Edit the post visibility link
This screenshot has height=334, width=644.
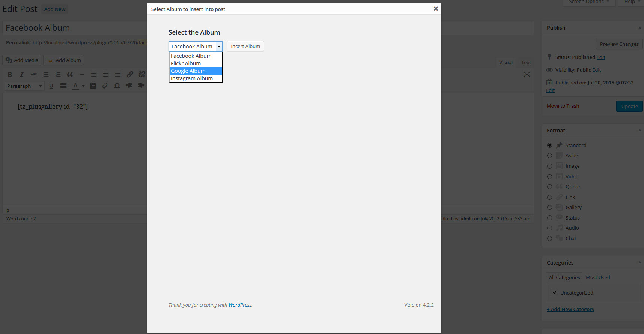point(596,70)
